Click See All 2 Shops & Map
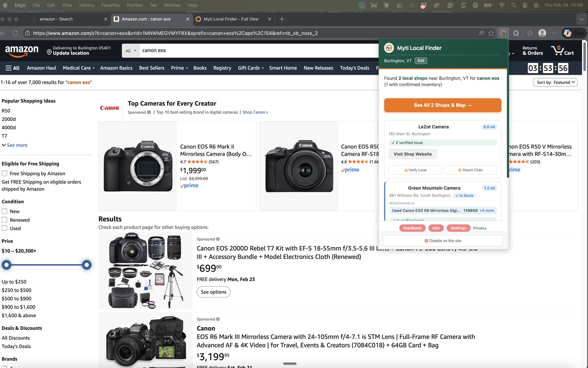 (x=443, y=105)
